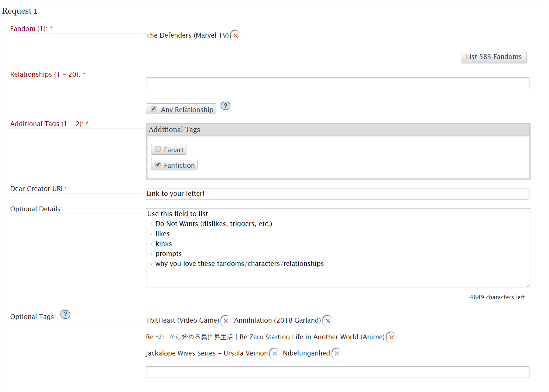Screen dimensions: 549x392
Task: Grab the Optional Details resize handle
Action: (x=528, y=285)
